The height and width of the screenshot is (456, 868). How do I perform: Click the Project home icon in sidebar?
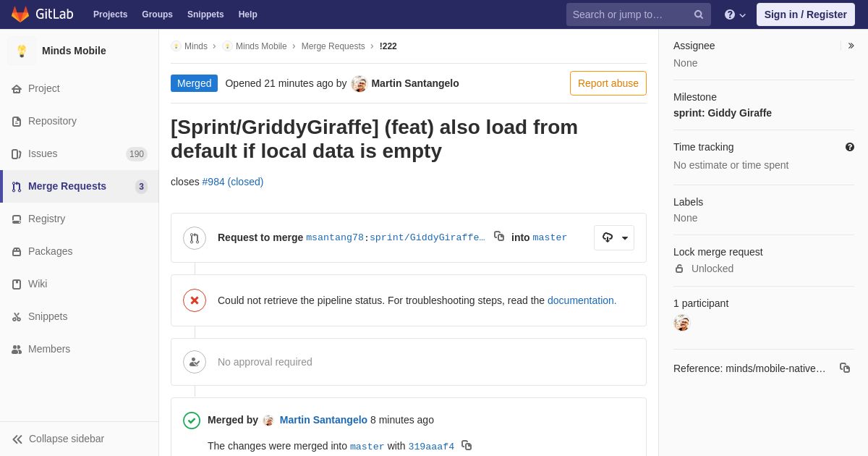17,89
